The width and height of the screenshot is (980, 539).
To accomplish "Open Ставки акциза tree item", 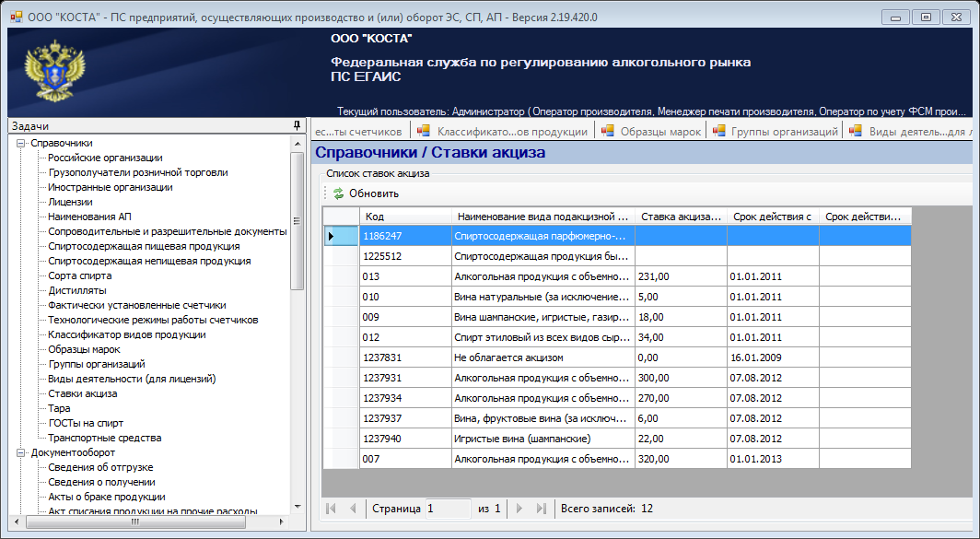I will [x=83, y=394].
